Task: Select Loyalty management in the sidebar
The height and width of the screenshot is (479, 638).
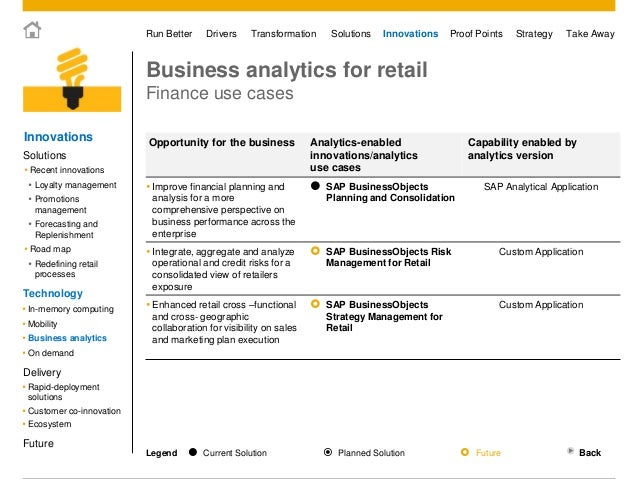Action: pos(76,185)
